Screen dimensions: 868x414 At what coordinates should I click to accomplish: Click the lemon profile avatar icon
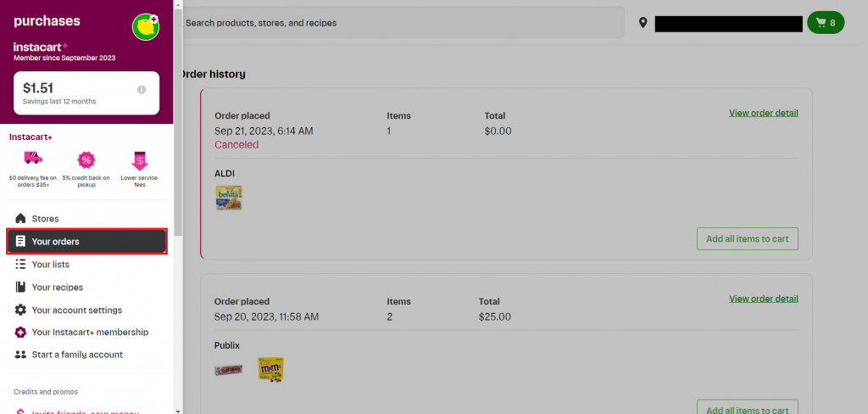point(146,27)
